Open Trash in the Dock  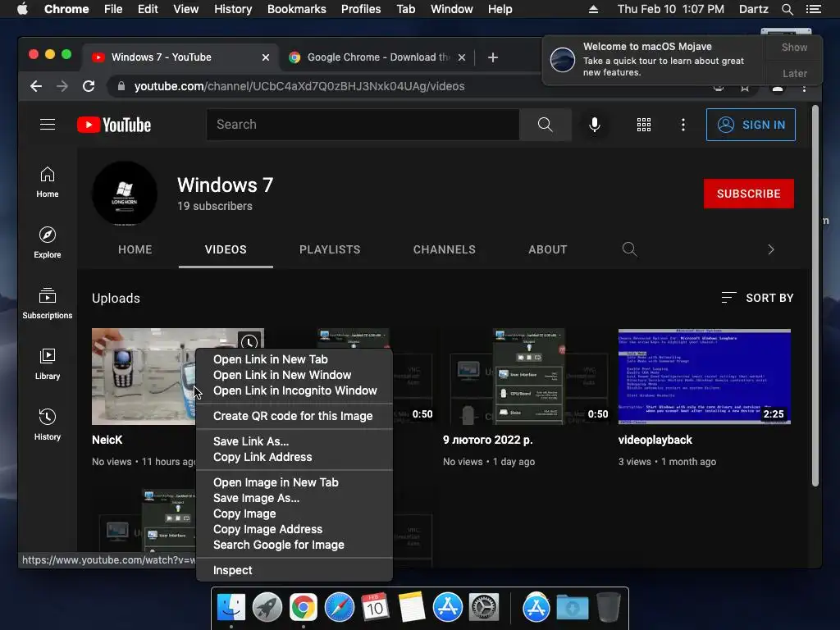[x=609, y=608]
